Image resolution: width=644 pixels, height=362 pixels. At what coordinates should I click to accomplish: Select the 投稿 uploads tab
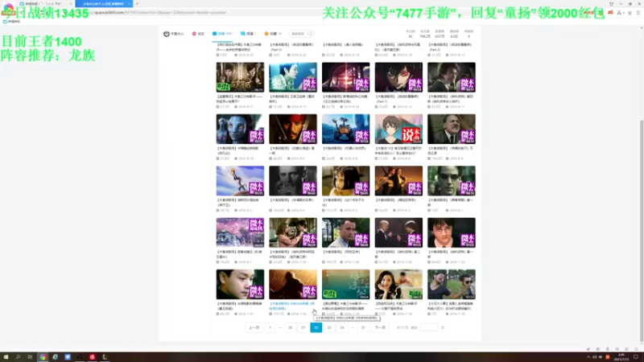click(x=222, y=34)
